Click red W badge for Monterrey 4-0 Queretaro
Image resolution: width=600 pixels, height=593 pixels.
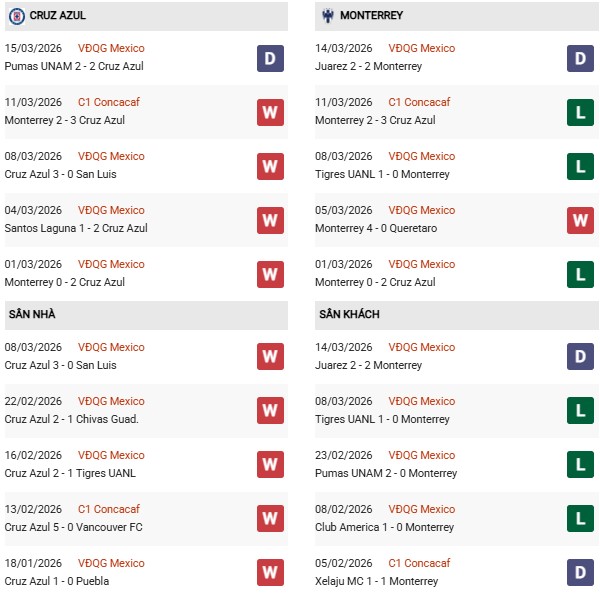pyautogui.click(x=580, y=220)
